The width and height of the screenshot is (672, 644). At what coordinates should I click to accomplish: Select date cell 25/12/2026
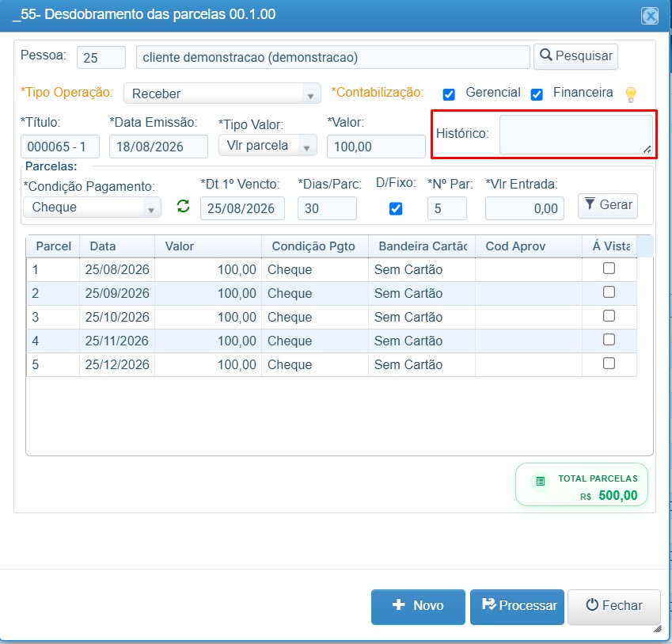click(117, 365)
